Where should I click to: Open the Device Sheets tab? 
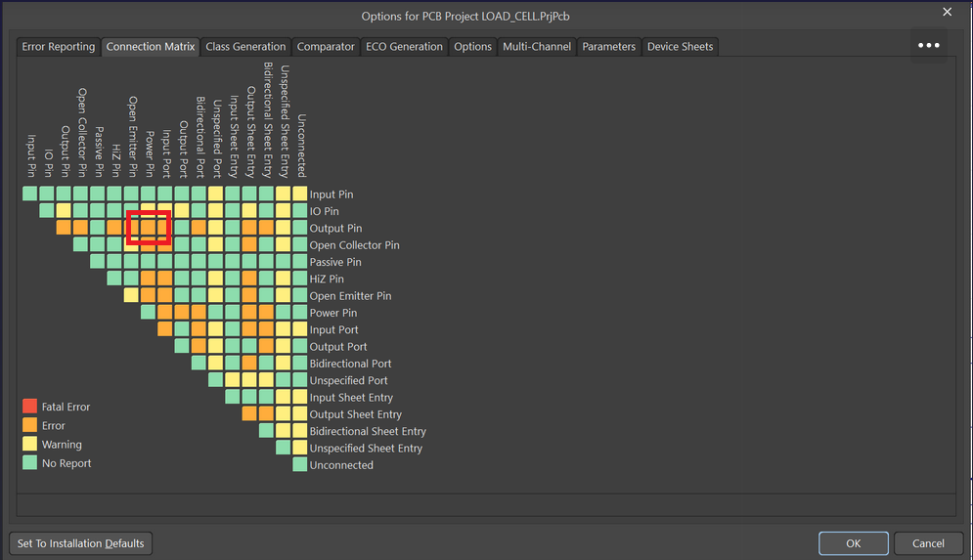coord(680,47)
